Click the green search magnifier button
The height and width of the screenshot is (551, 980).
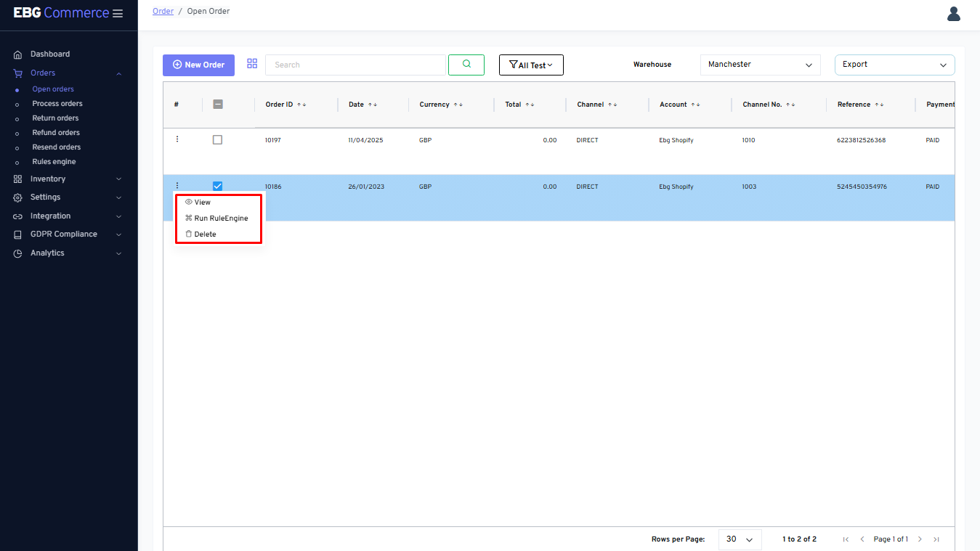[x=466, y=65]
